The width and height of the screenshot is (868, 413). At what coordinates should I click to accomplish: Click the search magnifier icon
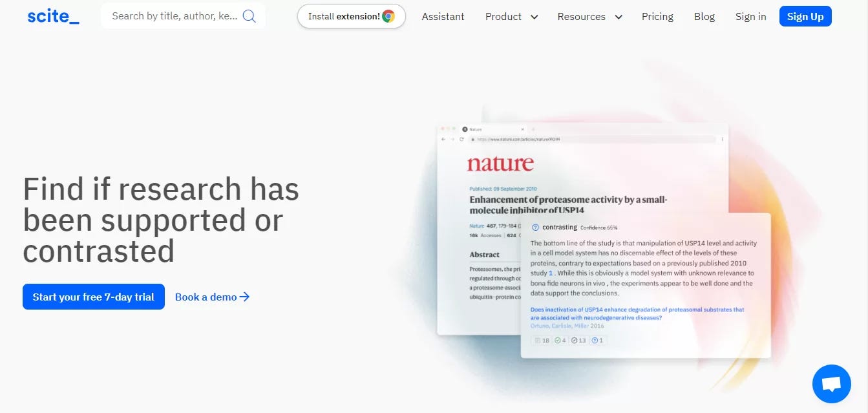tap(249, 16)
